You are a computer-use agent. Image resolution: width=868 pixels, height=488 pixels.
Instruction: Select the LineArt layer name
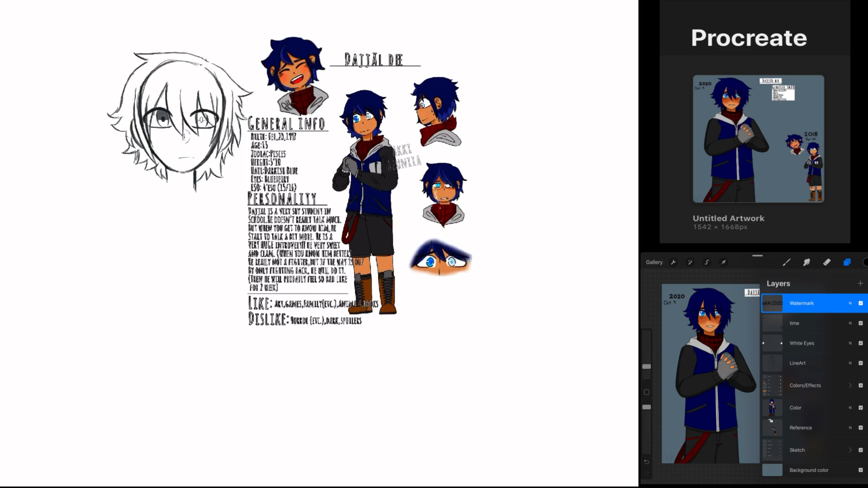click(x=797, y=363)
